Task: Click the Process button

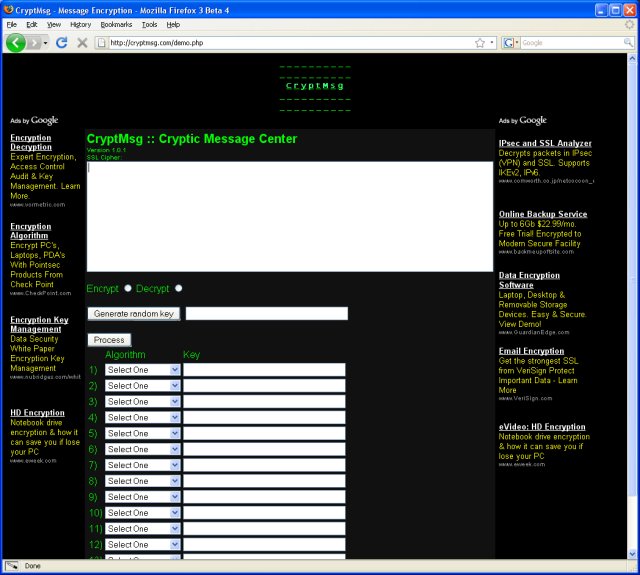Action: 109,340
